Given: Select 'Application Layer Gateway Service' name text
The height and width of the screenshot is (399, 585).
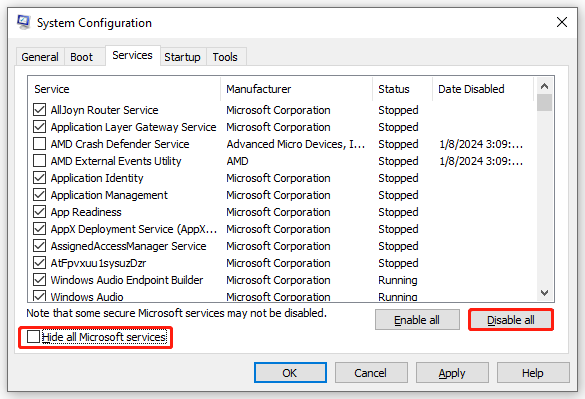Looking at the screenshot, I should click(x=134, y=127).
